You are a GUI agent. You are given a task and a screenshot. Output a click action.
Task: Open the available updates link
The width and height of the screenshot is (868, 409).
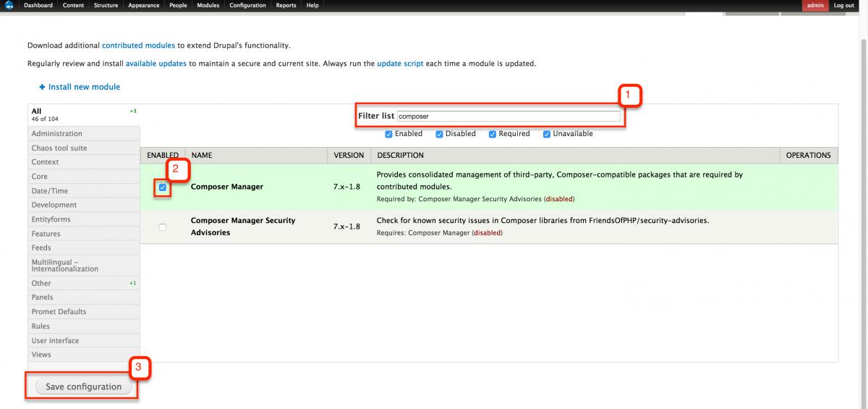click(156, 64)
